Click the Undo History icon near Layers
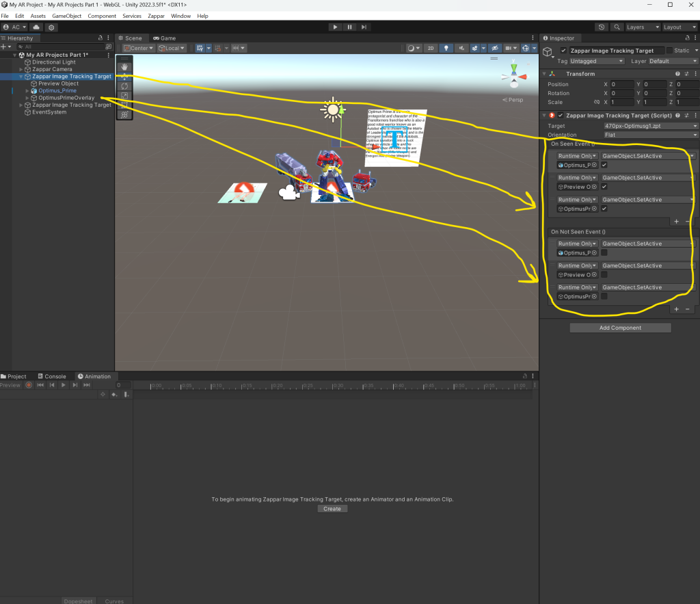700x604 pixels. click(x=601, y=27)
